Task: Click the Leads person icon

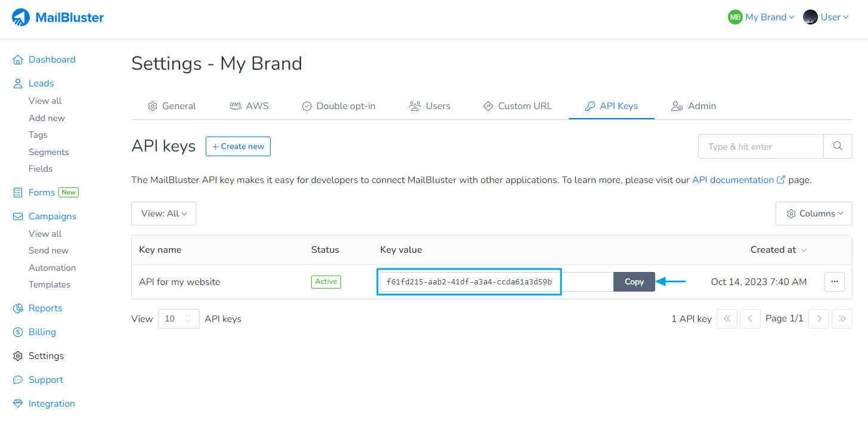Action: pyautogui.click(x=18, y=83)
